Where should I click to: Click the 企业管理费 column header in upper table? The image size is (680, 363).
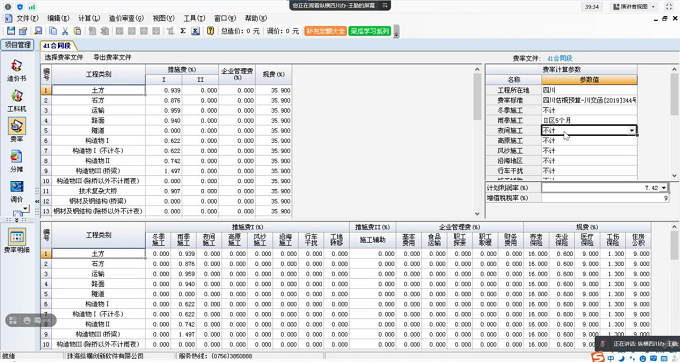tap(237, 75)
